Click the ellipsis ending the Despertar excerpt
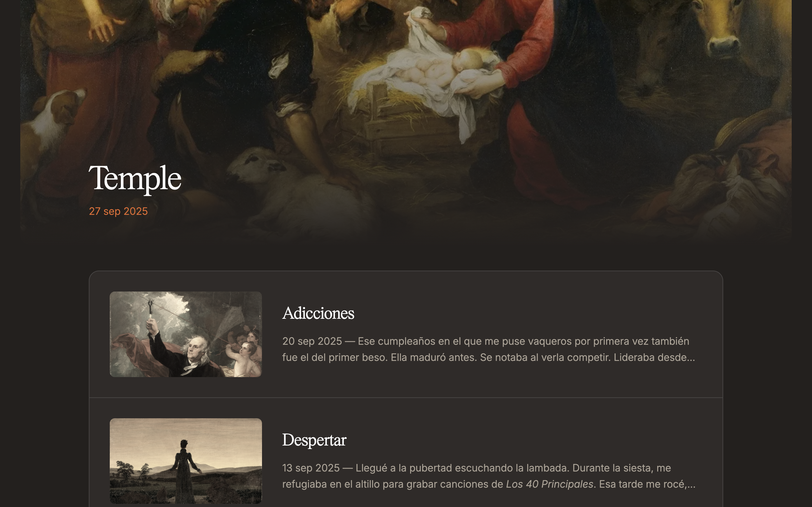Screen dimensions: 812x507 click(x=691, y=484)
